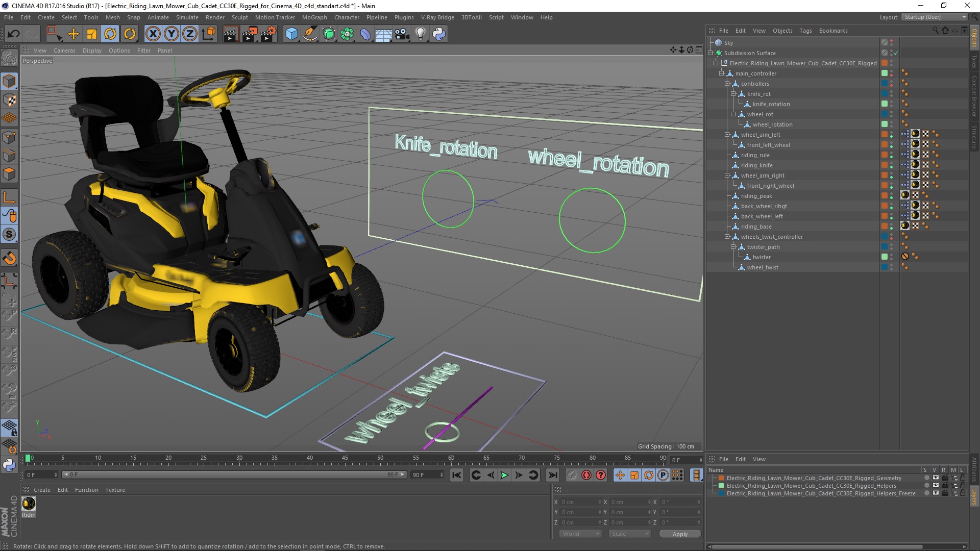
Task: Collapse controllers group
Action: tap(727, 84)
